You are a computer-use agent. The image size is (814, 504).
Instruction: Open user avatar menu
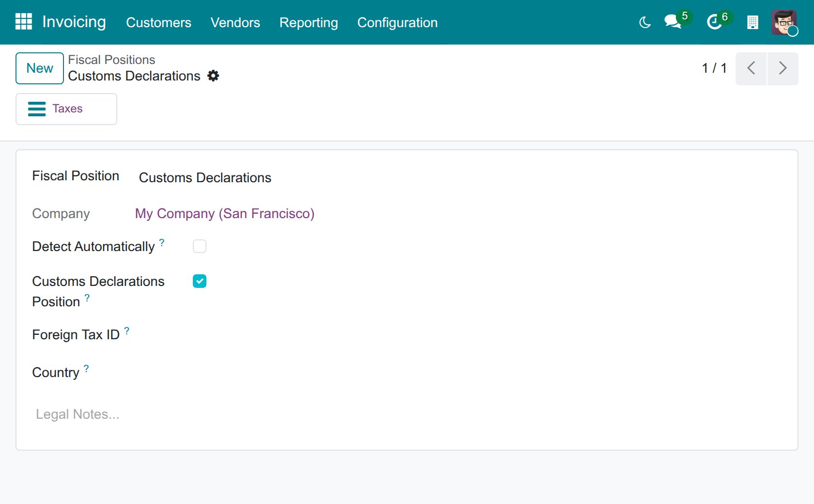(784, 22)
